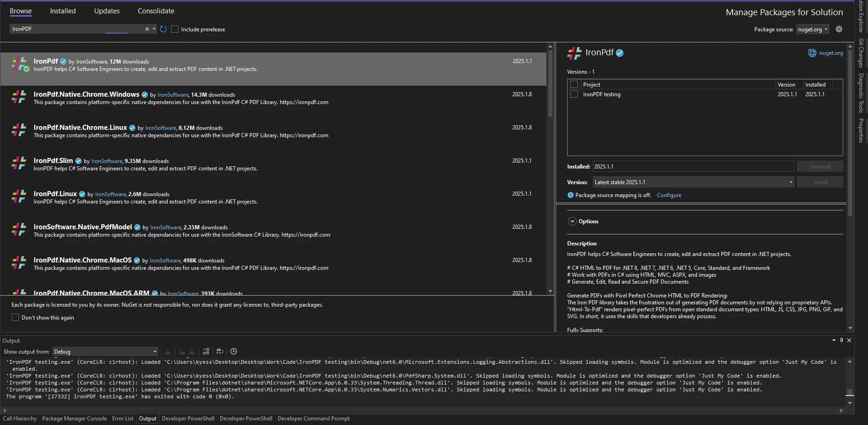868x425 pixels.
Task: Close the Output panel
Action: point(849,340)
